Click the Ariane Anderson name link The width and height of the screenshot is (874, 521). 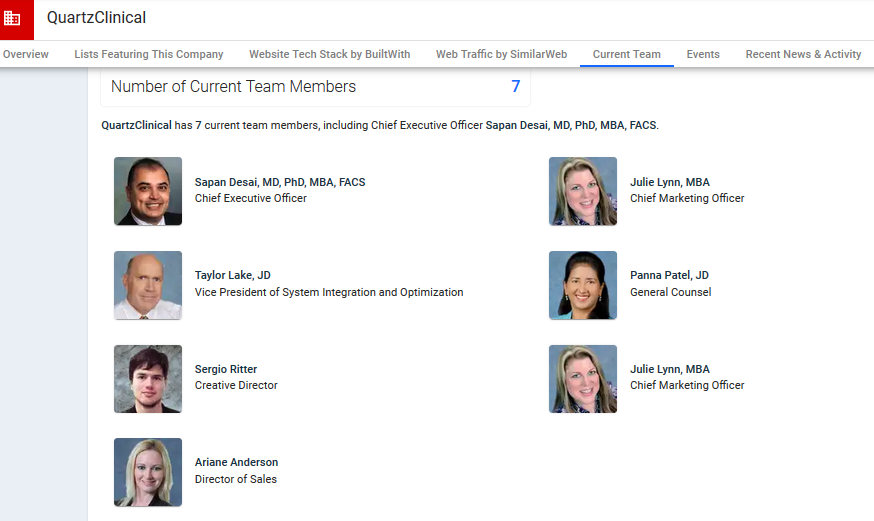pyautogui.click(x=236, y=462)
